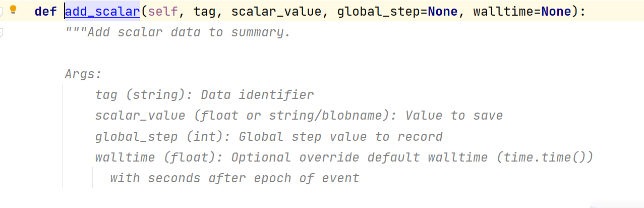The image size is (644, 208).
Task: Click the Args: heading in docstring
Action: pos(83,74)
